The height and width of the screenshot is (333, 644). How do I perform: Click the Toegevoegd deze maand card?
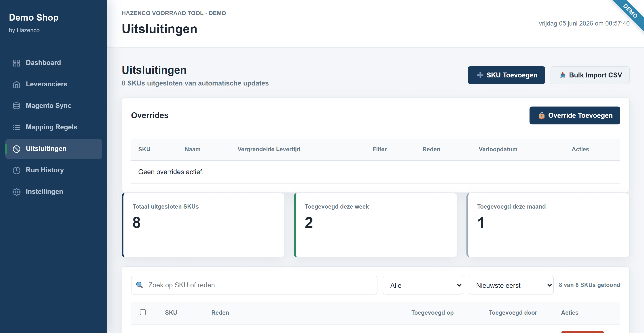point(548,225)
